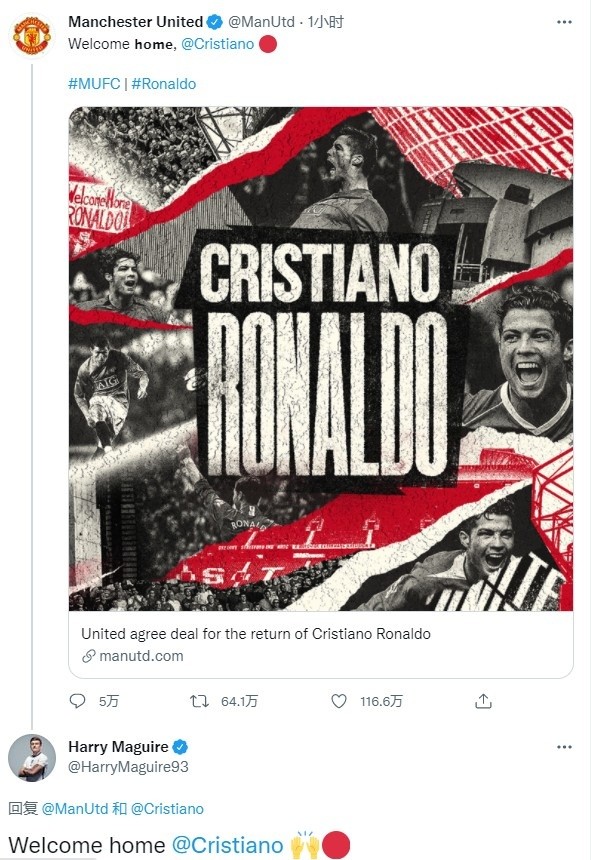Open @Cristiano mention in Maguire's reply text

click(x=228, y=845)
